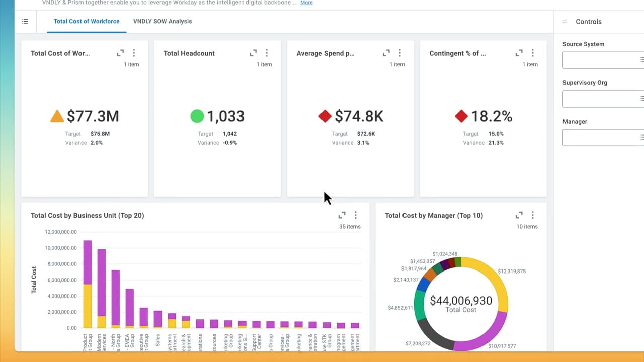The image size is (644, 362).
Task: Expand Total Cost by Business Unit chart
Action: [x=342, y=215]
